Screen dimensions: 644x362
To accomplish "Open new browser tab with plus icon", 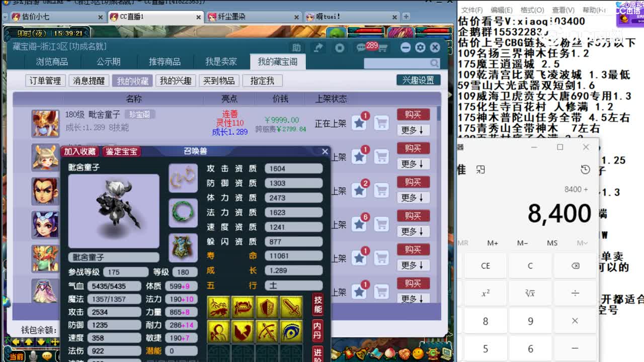I will [406, 17].
